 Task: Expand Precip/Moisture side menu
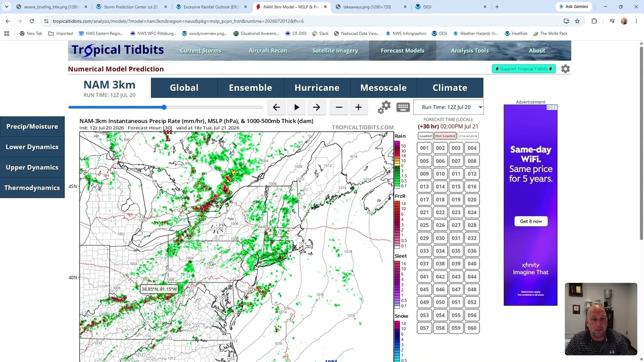[x=32, y=126]
